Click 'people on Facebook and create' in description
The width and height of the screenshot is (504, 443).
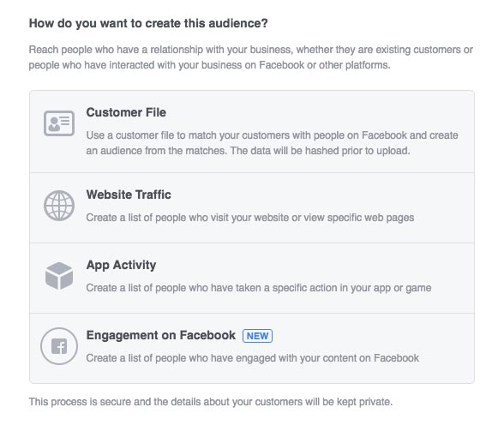pos(386,135)
